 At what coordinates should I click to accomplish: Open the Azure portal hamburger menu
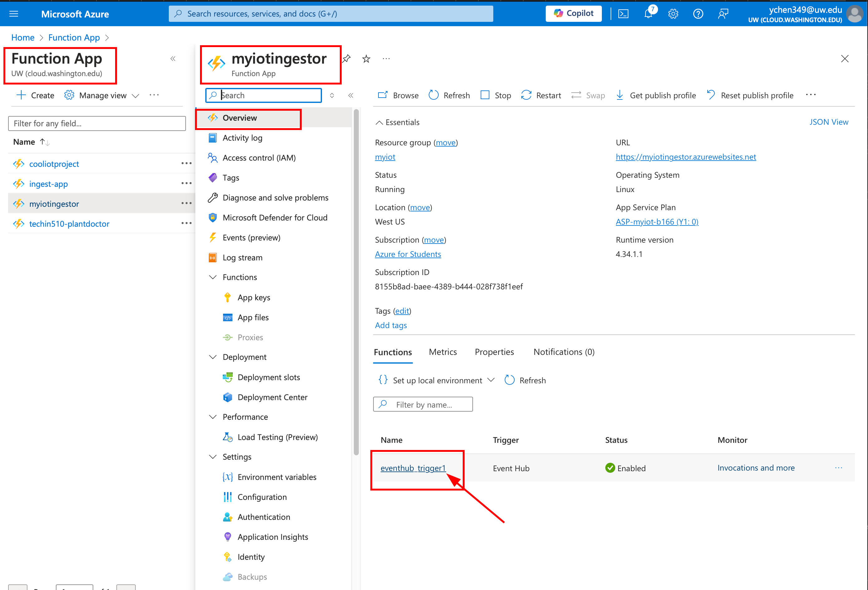pos(14,14)
